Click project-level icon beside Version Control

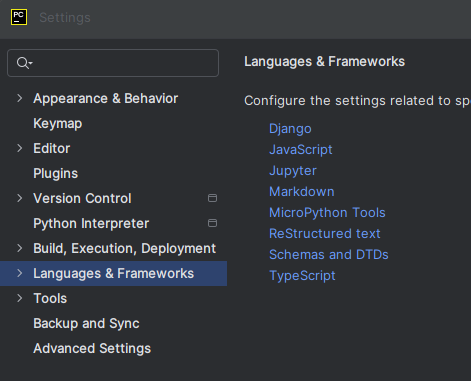212,198
